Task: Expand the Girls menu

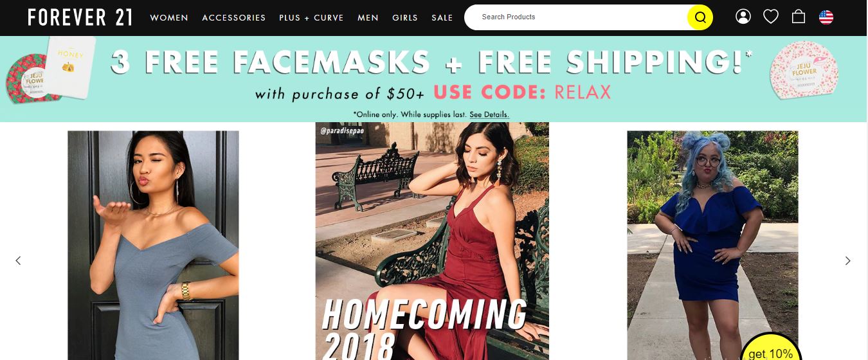Action: [405, 18]
